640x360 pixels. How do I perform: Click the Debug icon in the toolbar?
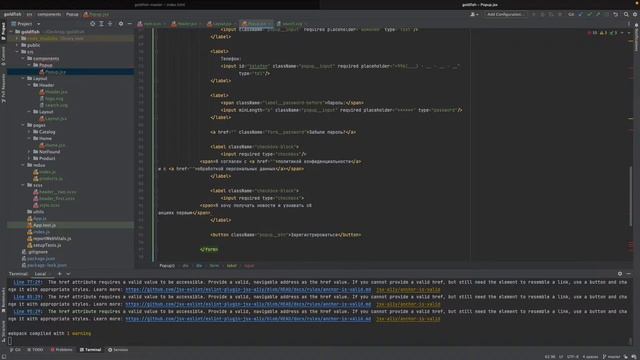542,14
